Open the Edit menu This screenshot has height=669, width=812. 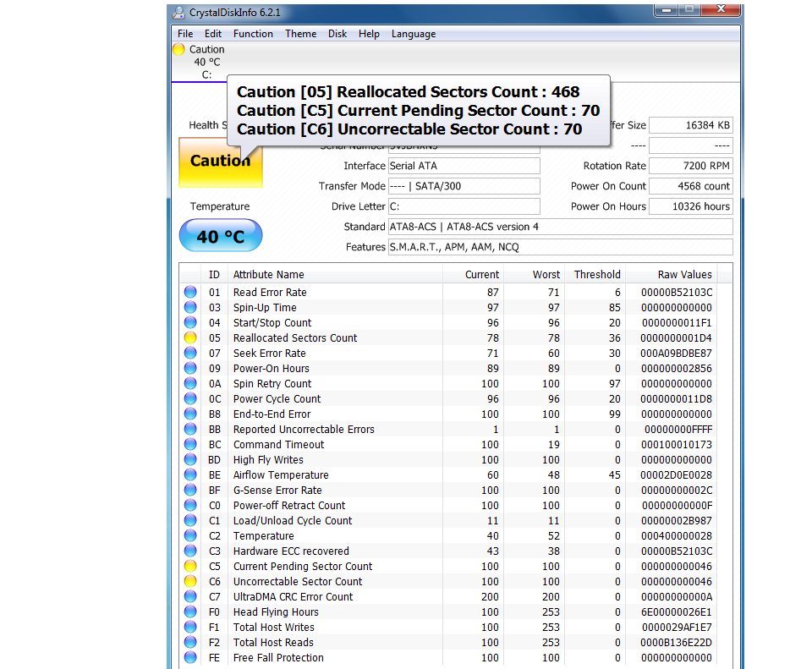click(x=213, y=34)
